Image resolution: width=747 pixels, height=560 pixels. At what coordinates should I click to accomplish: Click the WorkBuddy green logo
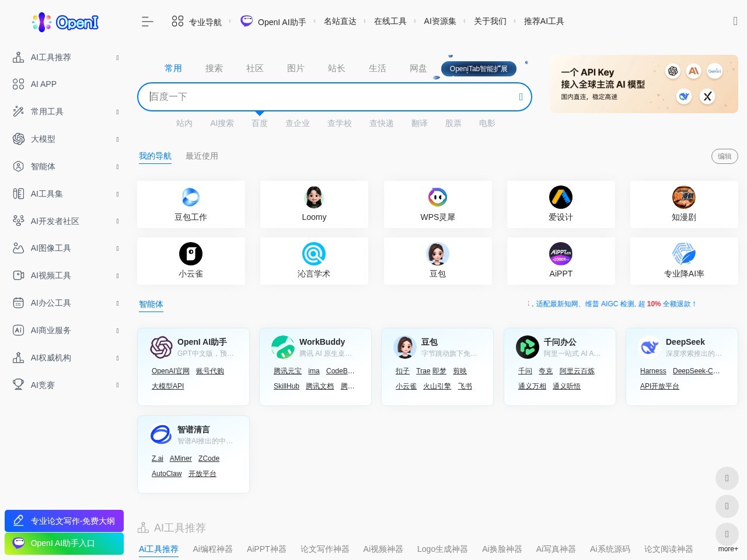pos(283,347)
